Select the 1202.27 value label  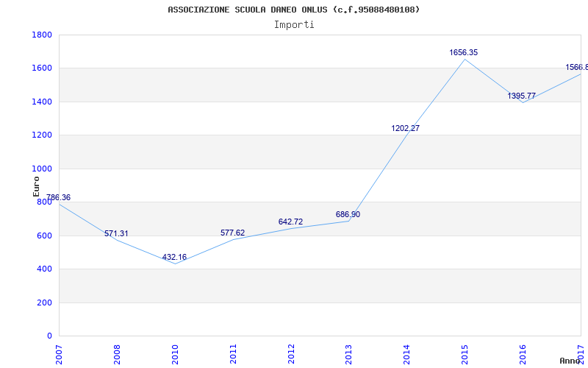[x=406, y=128]
